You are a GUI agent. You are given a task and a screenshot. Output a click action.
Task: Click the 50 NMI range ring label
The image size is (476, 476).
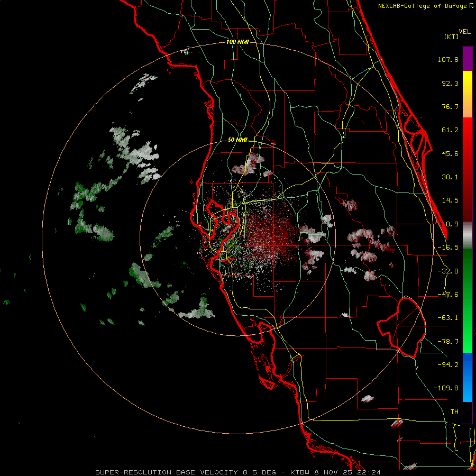pos(237,140)
